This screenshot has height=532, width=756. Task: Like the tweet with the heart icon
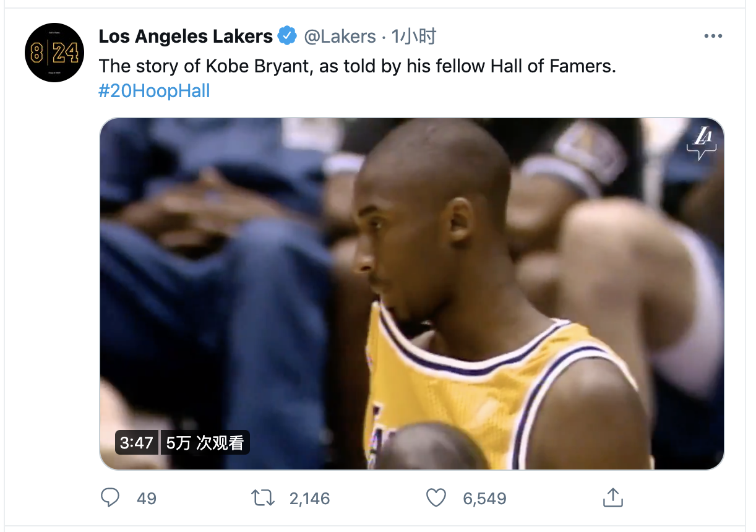[x=436, y=497]
